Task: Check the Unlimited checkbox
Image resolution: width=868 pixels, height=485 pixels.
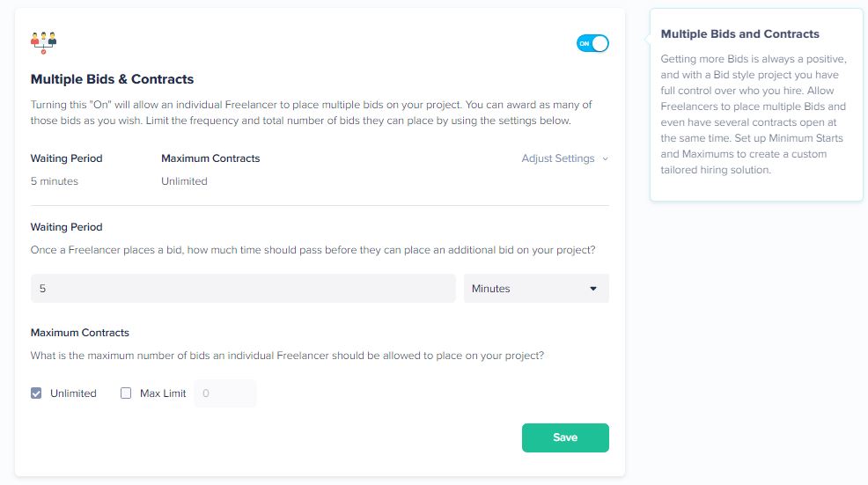Action: [x=36, y=393]
